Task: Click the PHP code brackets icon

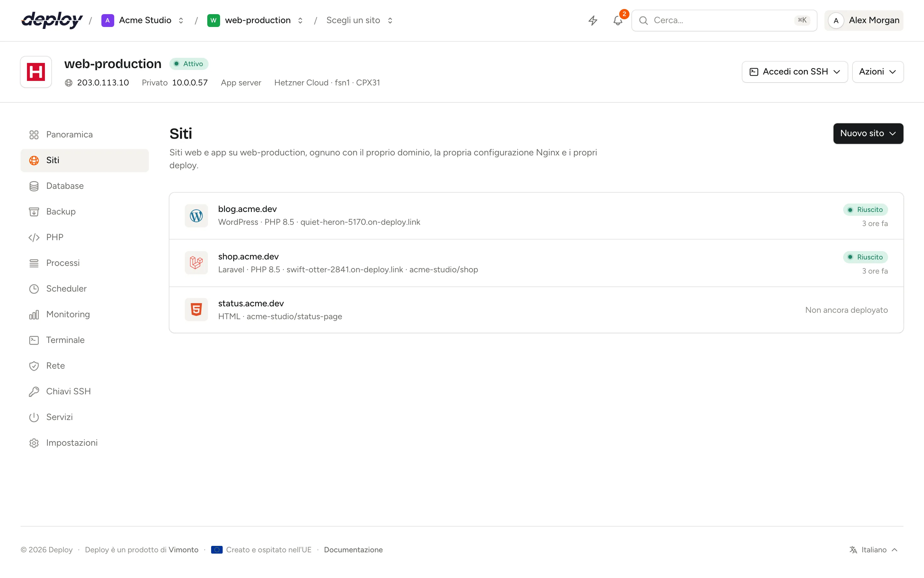Action: 34,237
